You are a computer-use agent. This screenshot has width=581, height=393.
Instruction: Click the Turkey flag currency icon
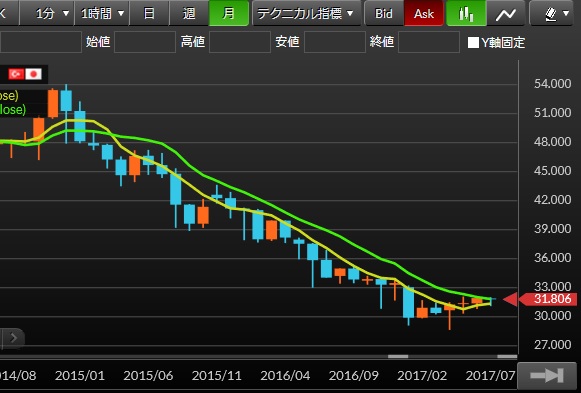coord(16,74)
